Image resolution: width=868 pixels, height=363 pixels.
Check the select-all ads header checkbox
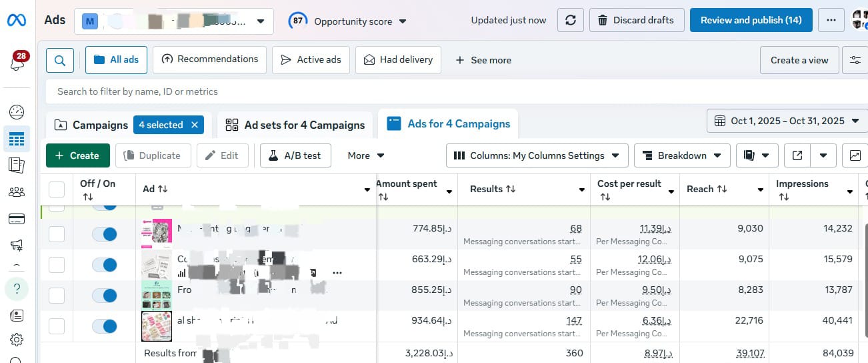click(57, 190)
